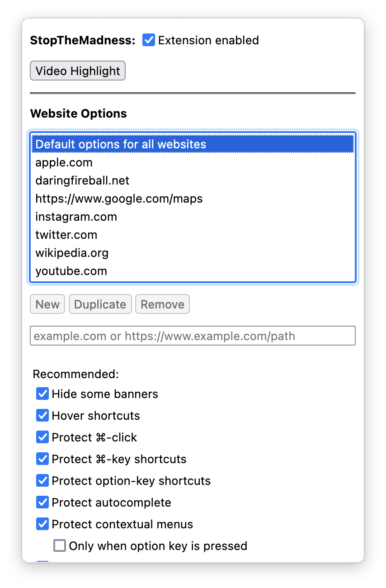
Task: Select twitter.com from the website list
Action: click(x=66, y=235)
